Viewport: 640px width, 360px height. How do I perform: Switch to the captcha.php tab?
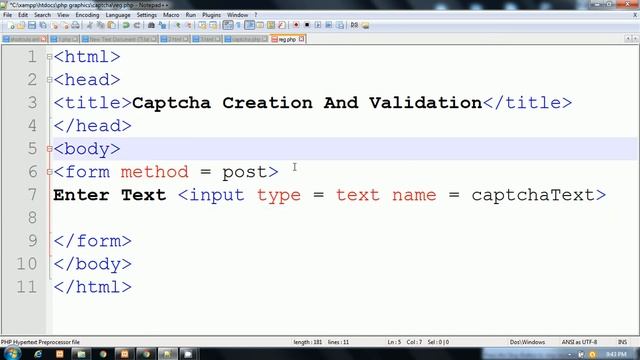(246, 39)
